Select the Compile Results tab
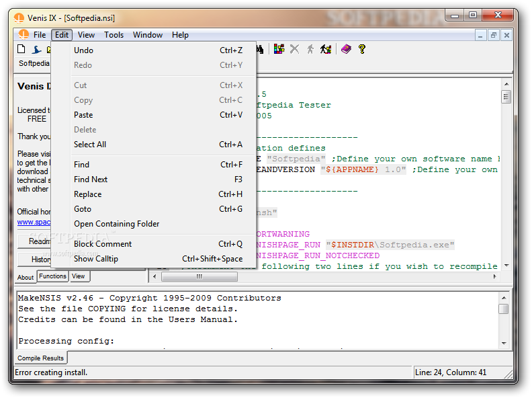This screenshot has height=398, width=532. (x=41, y=358)
